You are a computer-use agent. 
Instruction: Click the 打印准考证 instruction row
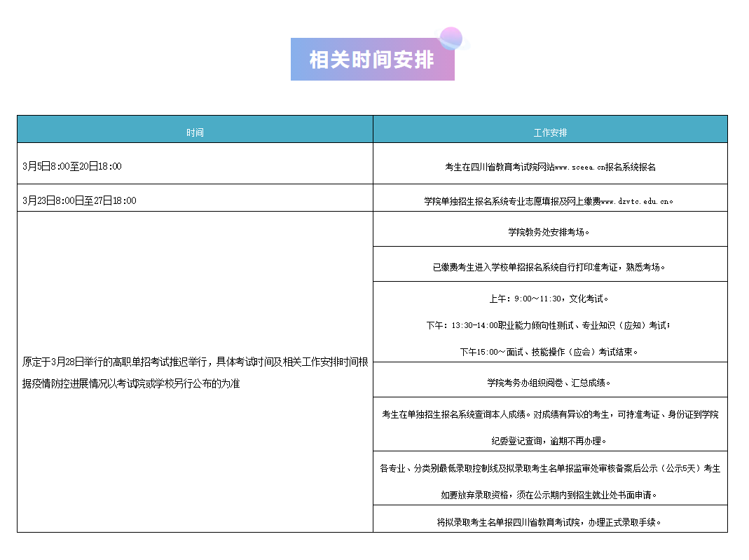(550, 266)
